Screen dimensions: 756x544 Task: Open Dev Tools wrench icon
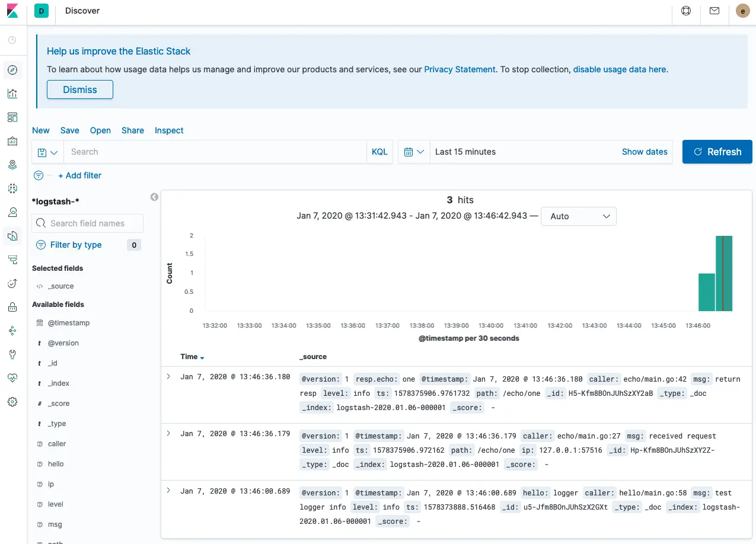pyautogui.click(x=12, y=354)
